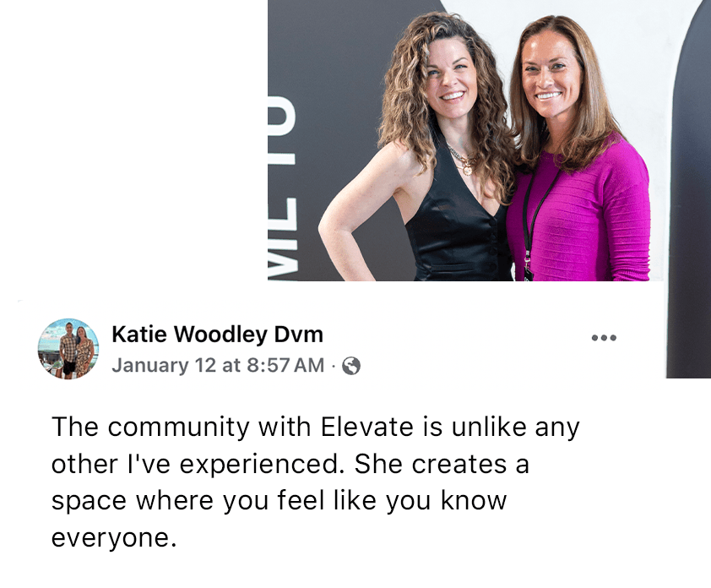
Task: Click the vertical white lettering on dark wall
Action: 282,191
